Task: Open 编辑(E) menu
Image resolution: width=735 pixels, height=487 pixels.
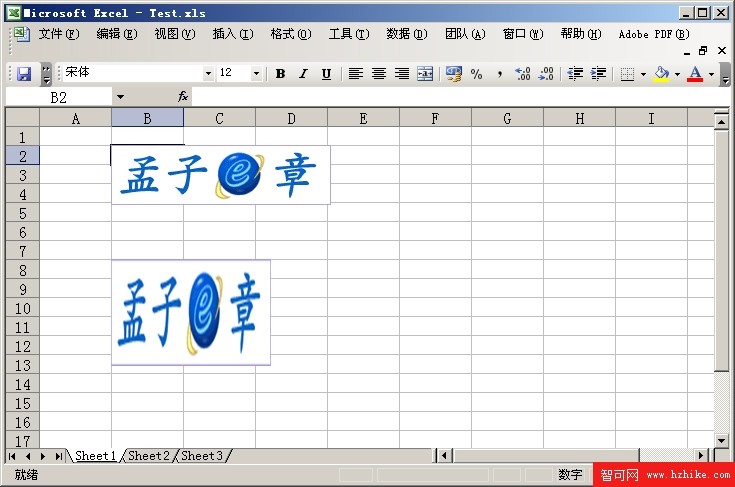Action: point(117,34)
